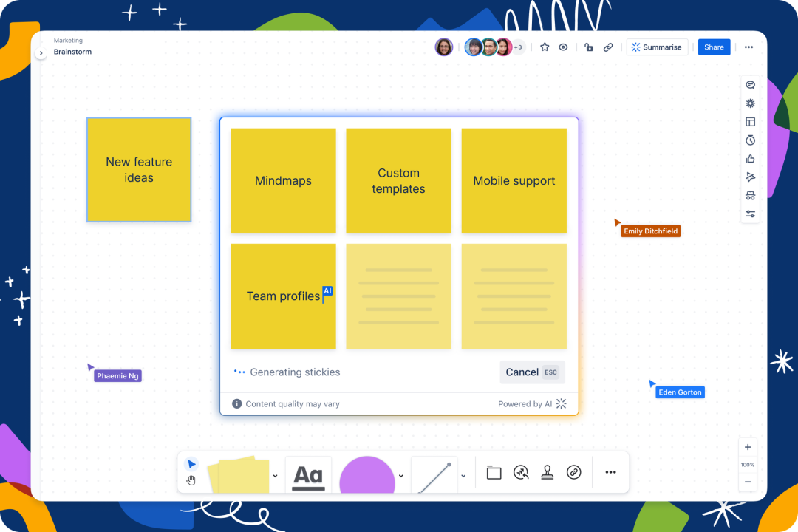The height and width of the screenshot is (532, 798).
Task: Click Eden Gorton's cursor label
Action: tap(680, 392)
